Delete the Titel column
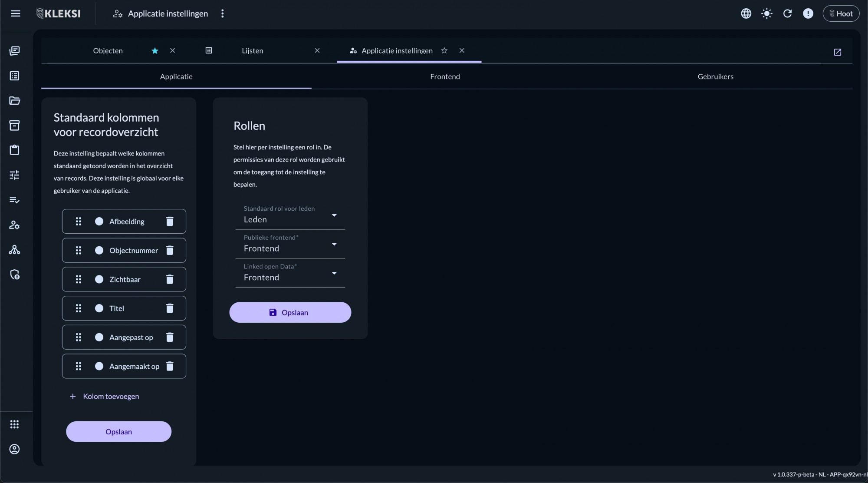Viewport: 868px width, 483px height. (170, 308)
